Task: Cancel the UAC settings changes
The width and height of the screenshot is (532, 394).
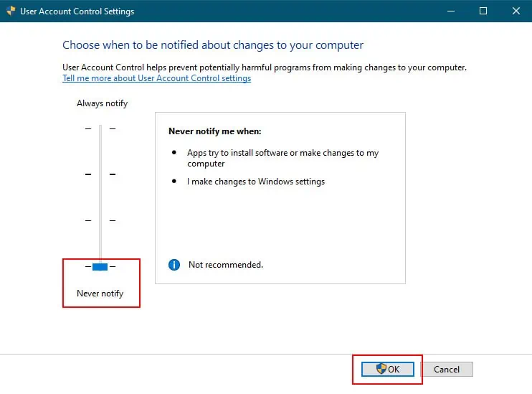Action: point(447,369)
